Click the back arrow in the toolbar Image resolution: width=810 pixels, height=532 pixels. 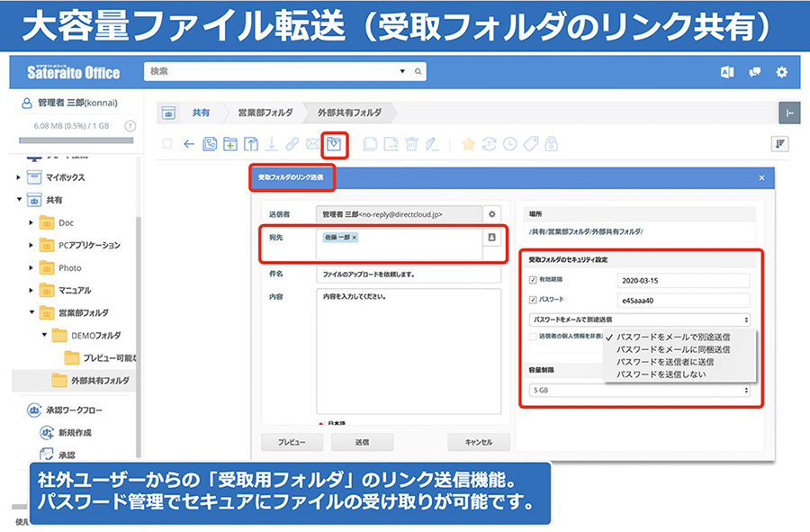click(189, 144)
